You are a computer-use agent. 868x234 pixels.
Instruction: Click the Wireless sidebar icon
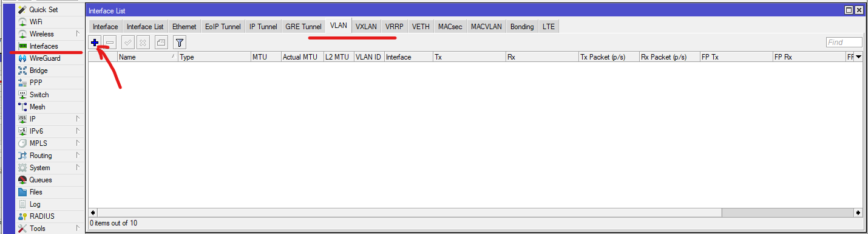coord(22,34)
